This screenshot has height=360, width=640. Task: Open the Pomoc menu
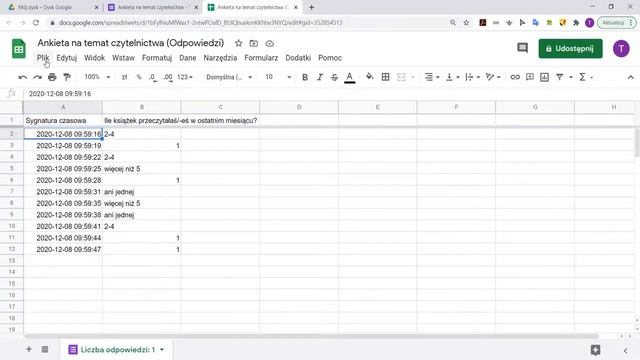[x=330, y=58]
